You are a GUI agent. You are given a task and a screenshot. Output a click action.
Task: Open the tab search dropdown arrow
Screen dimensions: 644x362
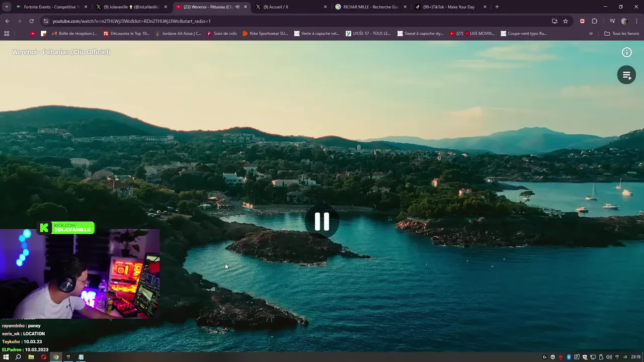7,7
